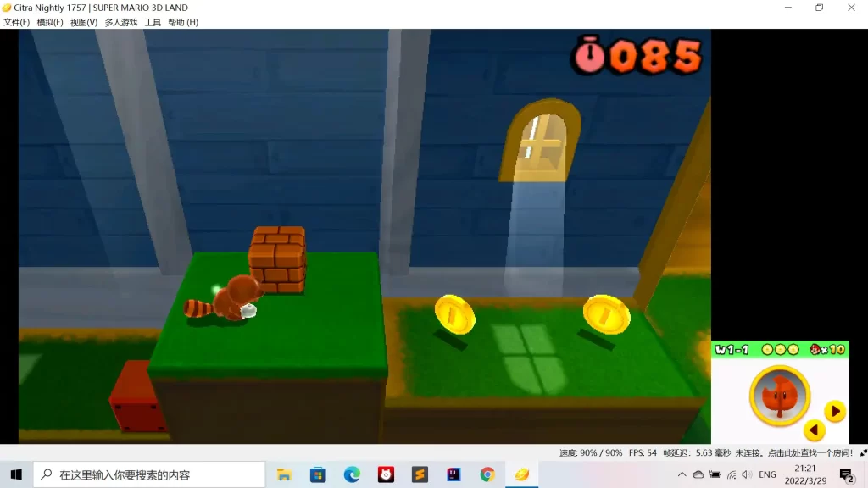Open Sublime Text from the taskbar

tap(420, 474)
